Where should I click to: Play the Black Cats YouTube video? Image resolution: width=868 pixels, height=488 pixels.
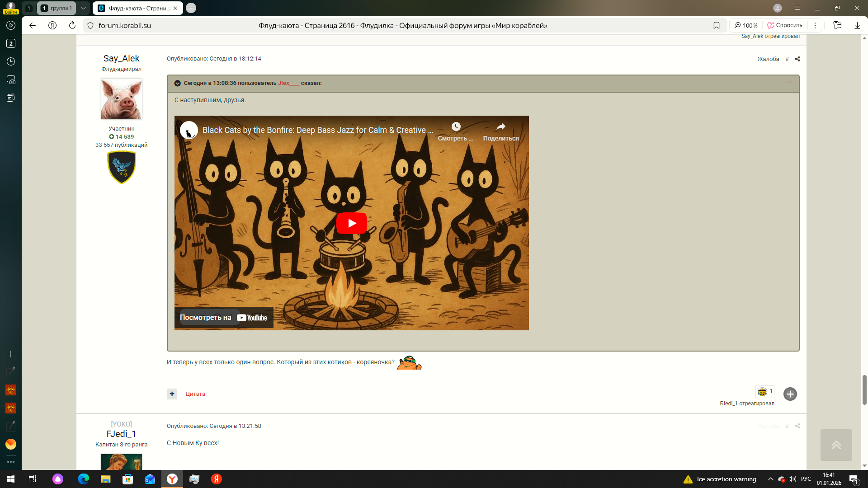(351, 223)
